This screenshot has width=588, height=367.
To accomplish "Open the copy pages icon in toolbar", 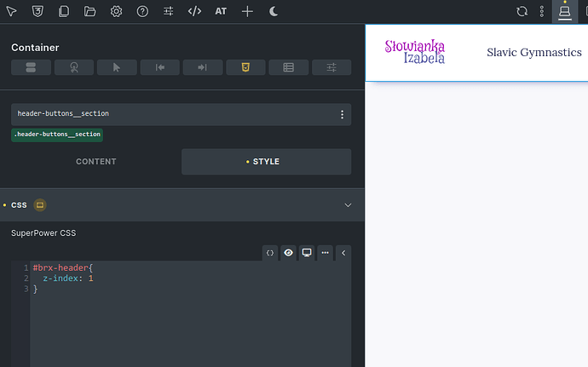I will click(x=64, y=11).
